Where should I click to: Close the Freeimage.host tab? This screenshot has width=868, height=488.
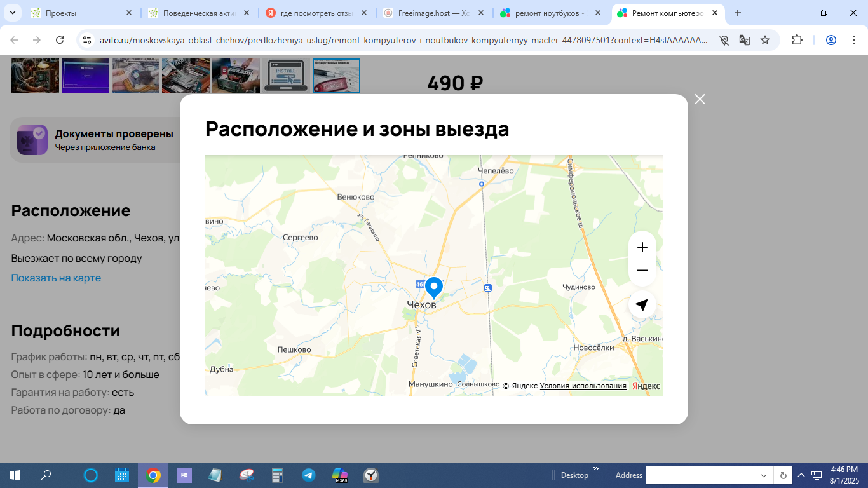coord(481,13)
